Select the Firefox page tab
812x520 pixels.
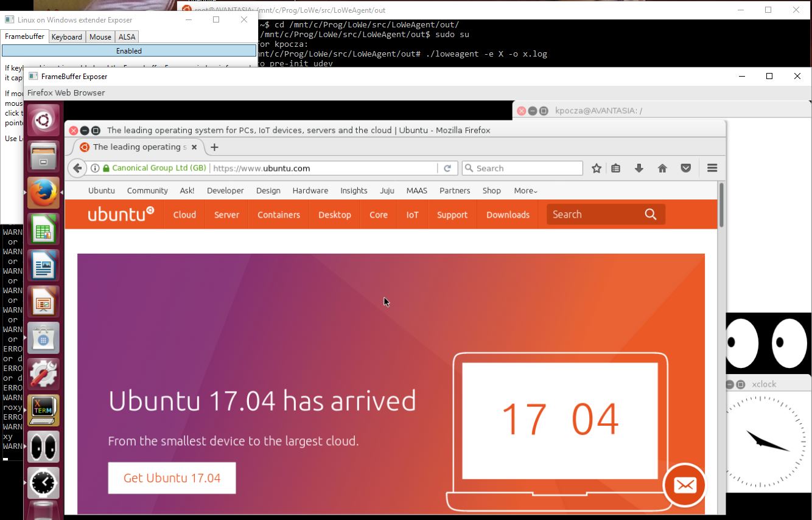(x=138, y=147)
